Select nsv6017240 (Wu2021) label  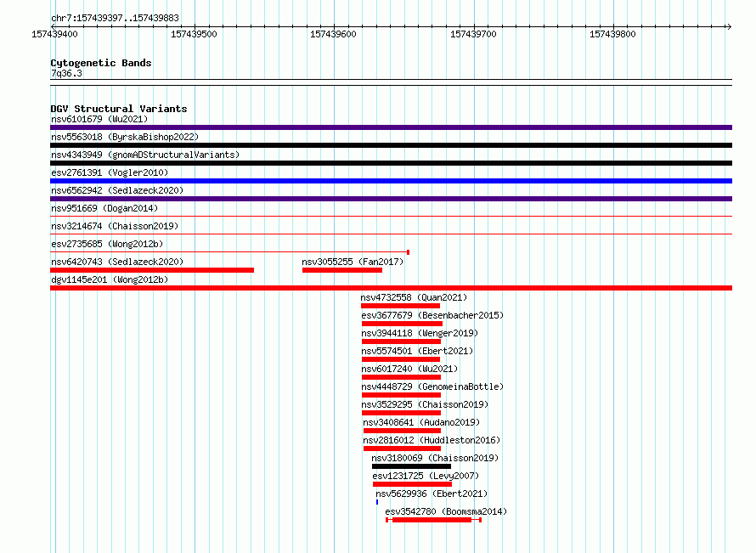click(409, 369)
